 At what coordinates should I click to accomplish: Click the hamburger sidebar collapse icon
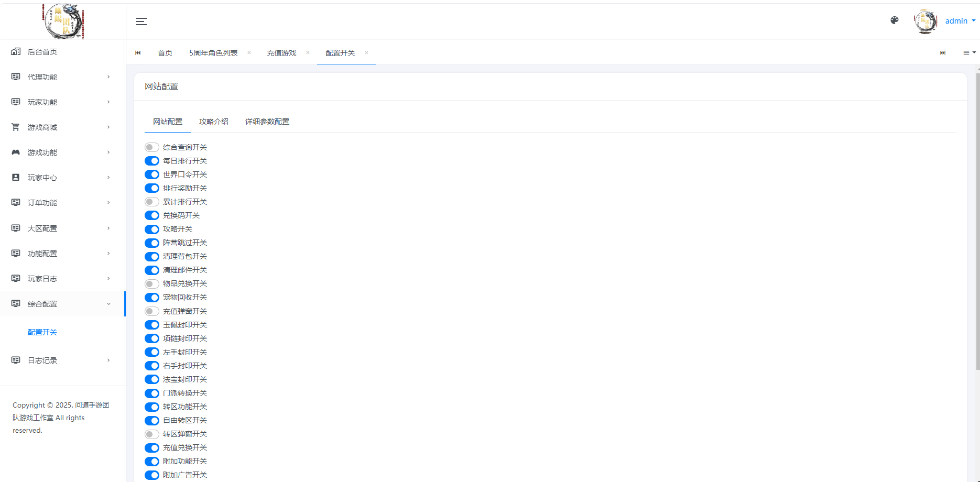(x=141, y=21)
